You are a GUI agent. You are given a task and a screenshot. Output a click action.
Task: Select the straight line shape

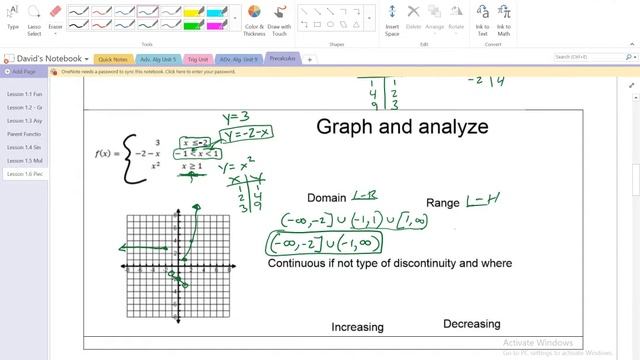[304, 11]
